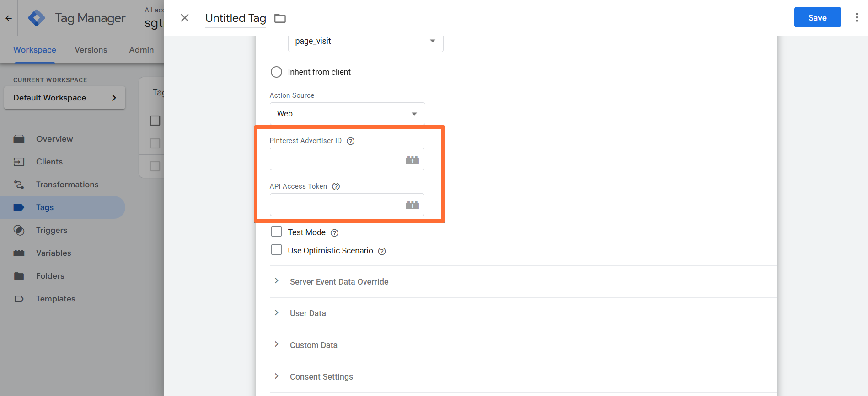Image resolution: width=868 pixels, height=396 pixels.
Task: Open help for Pinterest Advertiser ID
Action: [x=351, y=141]
